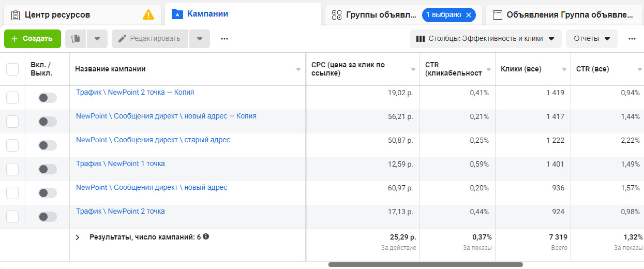Click the horizontal scrollbar under the table
The height and width of the screenshot is (269, 644).
coord(425,264)
